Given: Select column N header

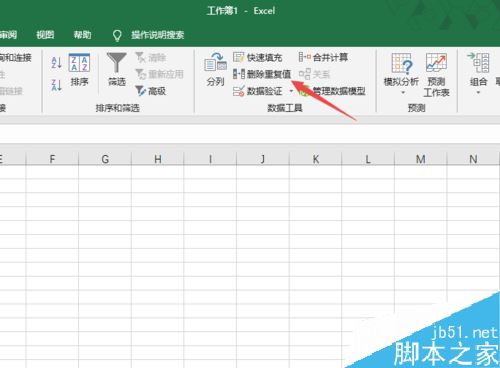Looking at the screenshot, I should pyautogui.click(x=473, y=159).
